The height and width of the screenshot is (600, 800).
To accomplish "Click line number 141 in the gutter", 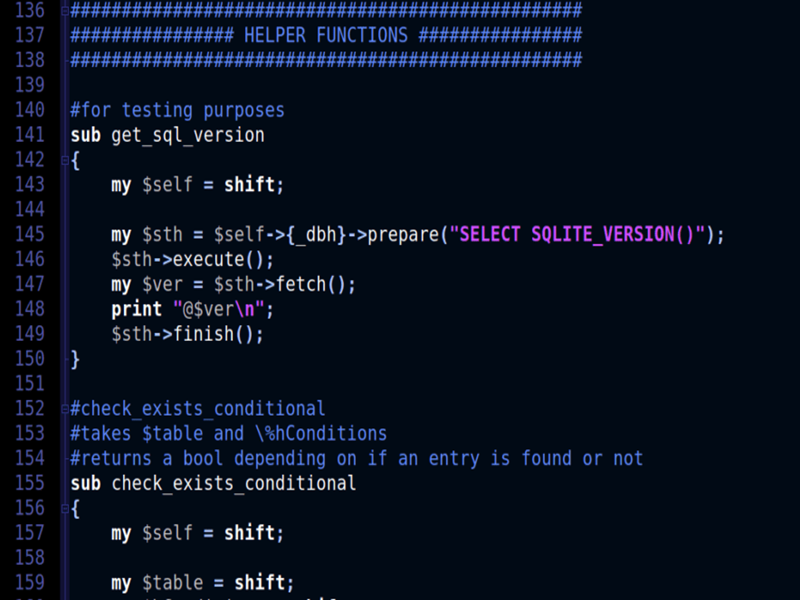I will tap(30, 135).
